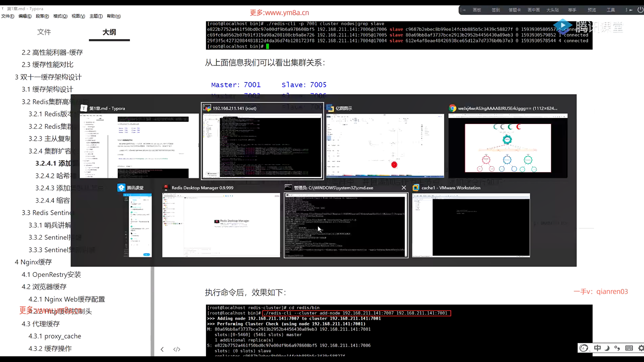Click the sidebar back arrow icon at bottom
The width and height of the screenshot is (644, 362).
click(162, 349)
